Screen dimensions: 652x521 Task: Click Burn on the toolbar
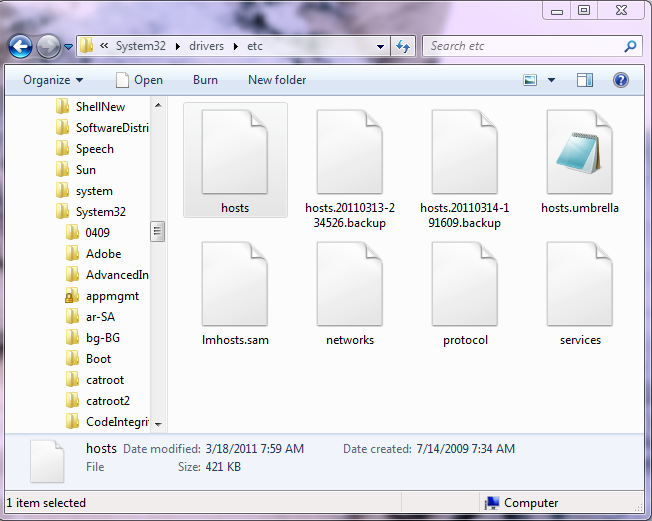point(205,79)
